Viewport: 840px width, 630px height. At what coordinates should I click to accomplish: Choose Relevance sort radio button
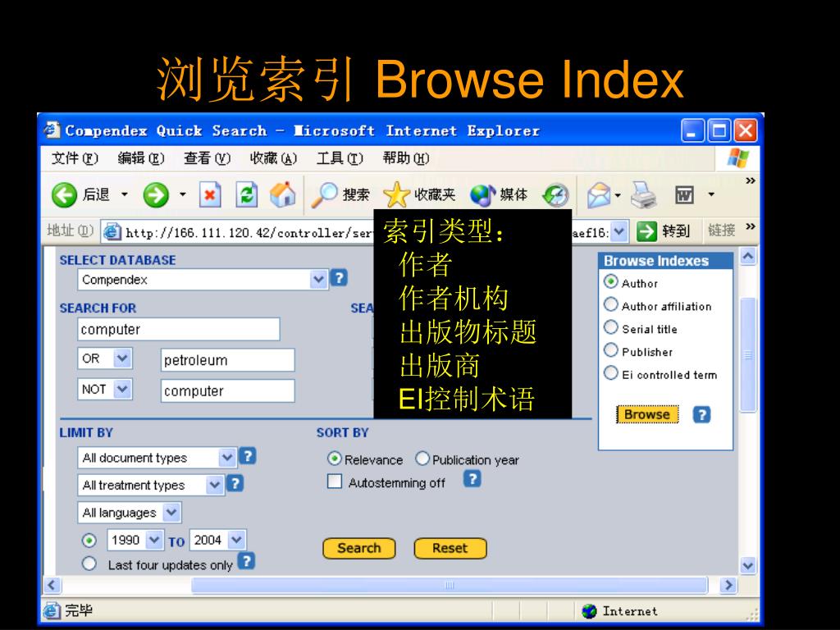(335, 459)
